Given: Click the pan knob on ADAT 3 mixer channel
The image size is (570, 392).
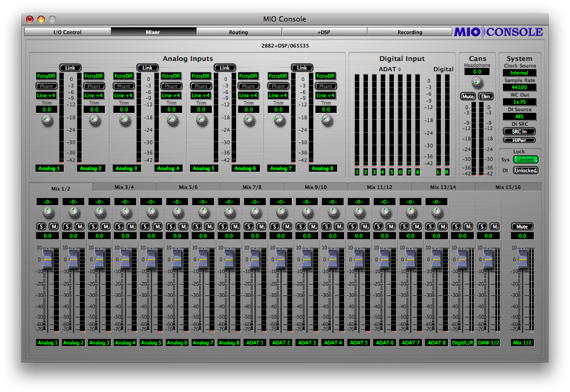Looking at the screenshot, I should coord(307,212).
